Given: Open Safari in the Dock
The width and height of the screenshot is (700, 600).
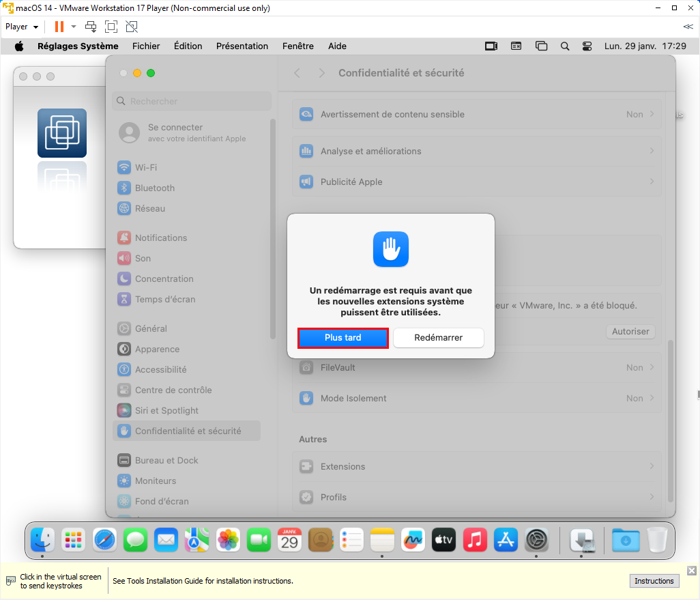Looking at the screenshot, I should [104, 540].
